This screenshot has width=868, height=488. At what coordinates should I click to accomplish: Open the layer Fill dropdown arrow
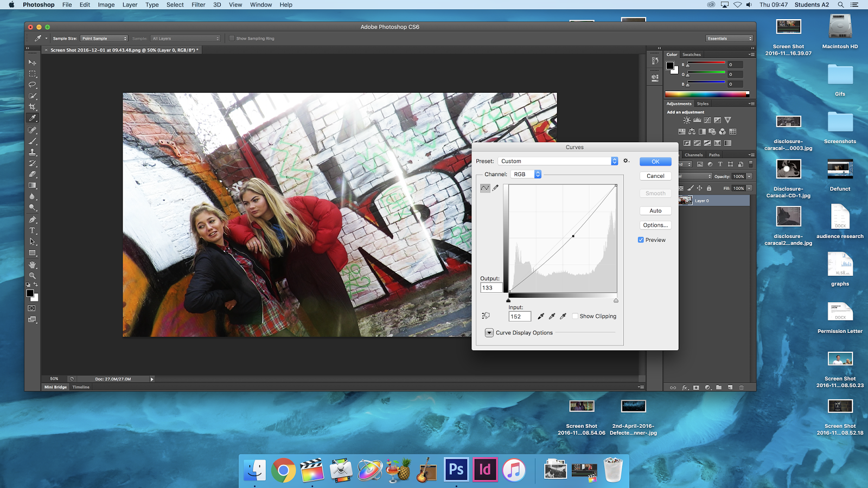(749, 188)
